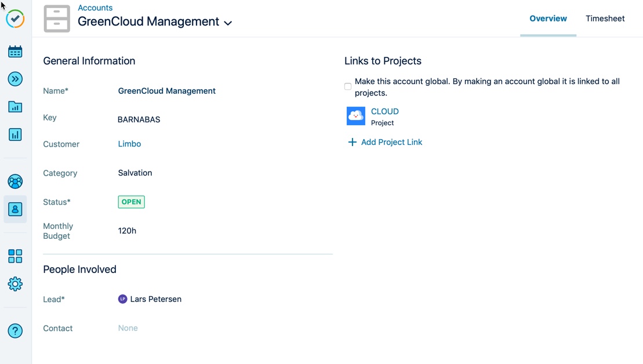Image resolution: width=643 pixels, height=364 pixels.
Task: Open the settings gear icon in sidebar
Action: pyautogui.click(x=15, y=283)
